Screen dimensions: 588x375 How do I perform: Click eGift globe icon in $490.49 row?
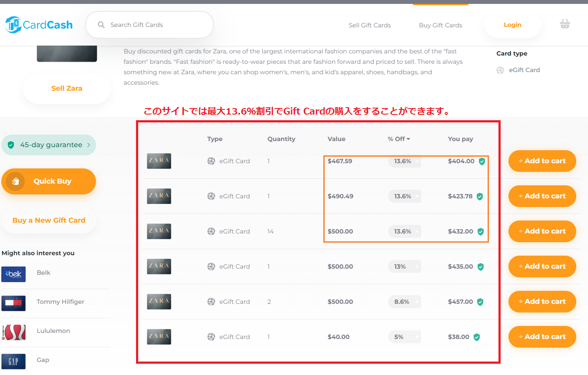coord(211,196)
